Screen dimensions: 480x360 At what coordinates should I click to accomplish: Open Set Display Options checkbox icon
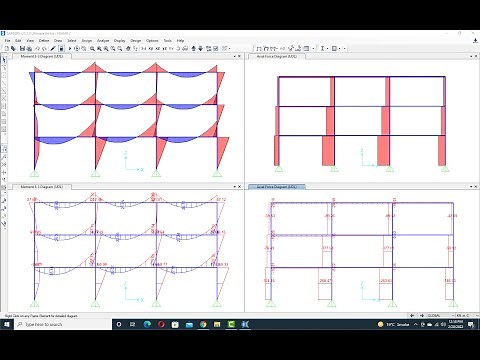[216, 48]
